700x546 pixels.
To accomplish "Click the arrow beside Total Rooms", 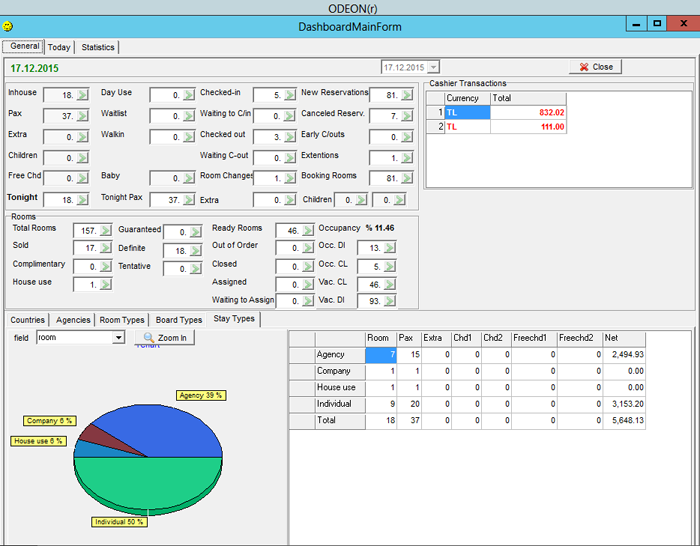I will [105, 230].
